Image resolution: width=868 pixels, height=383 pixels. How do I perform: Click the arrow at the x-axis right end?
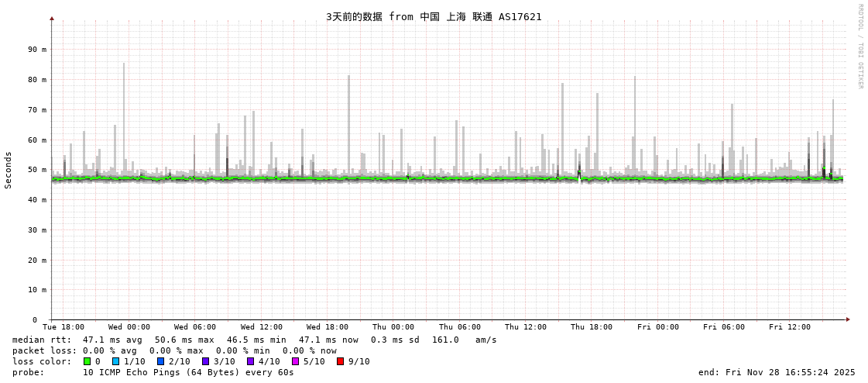click(848, 319)
